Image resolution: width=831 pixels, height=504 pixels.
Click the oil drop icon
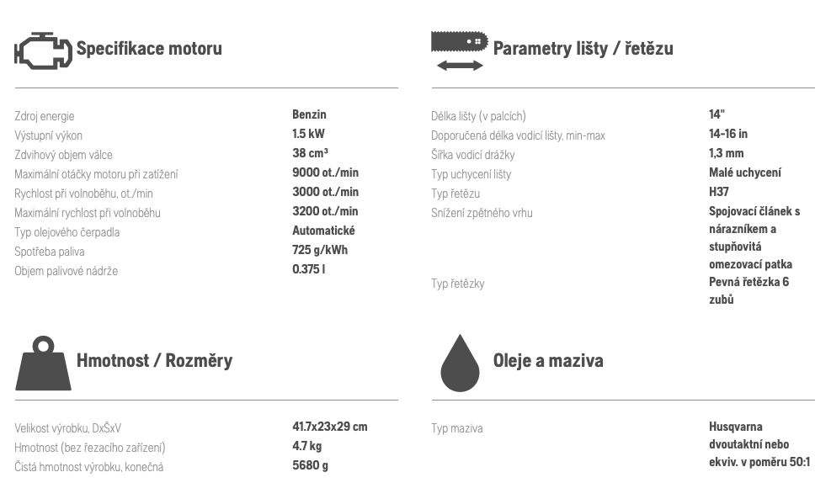click(x=460, y=363)
